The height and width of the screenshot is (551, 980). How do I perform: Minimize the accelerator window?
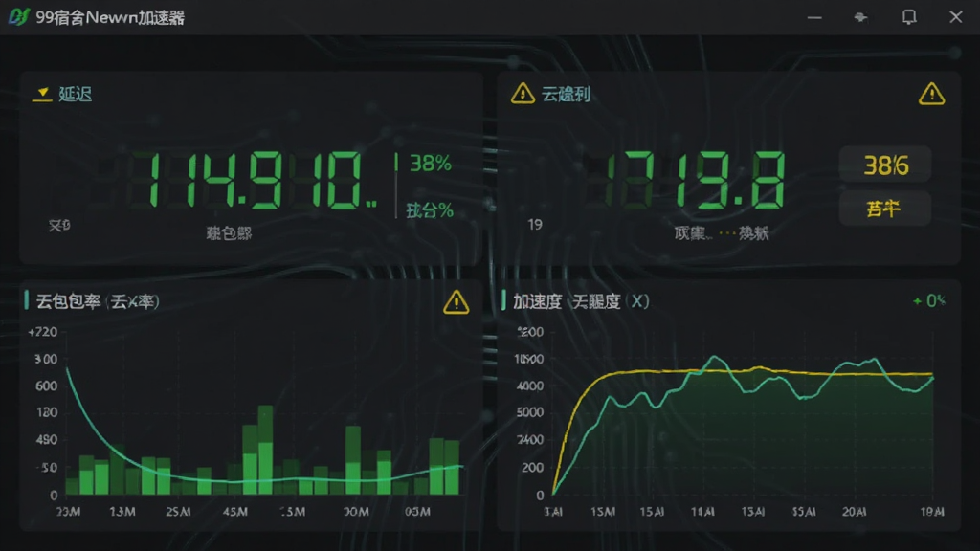[814, 17]
